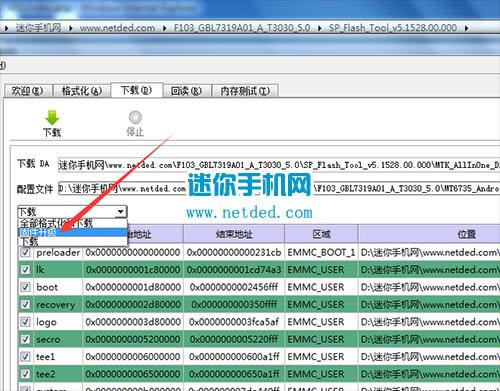Select the boot partition name cell
Viewport: 500px width, 391px height.
pyautogui.click(x=58, y=287)
